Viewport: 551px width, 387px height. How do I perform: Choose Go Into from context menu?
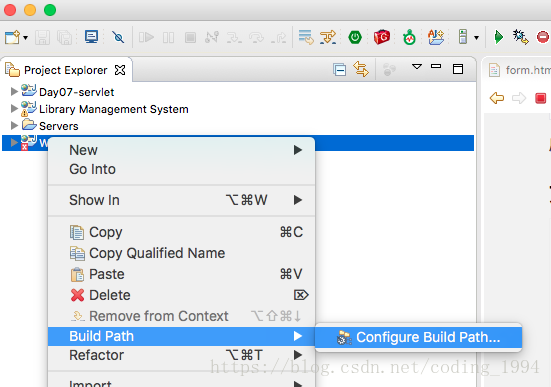(181, 169)
